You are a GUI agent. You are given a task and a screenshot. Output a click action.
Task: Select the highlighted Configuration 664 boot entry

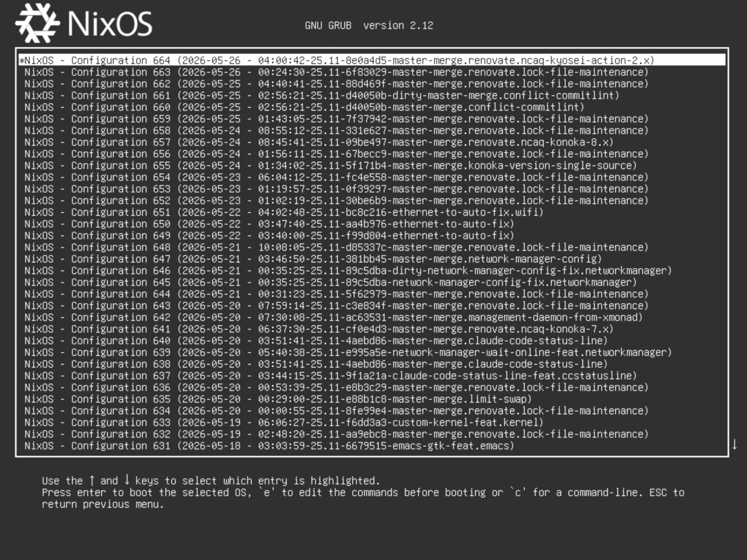click(372, 60)
